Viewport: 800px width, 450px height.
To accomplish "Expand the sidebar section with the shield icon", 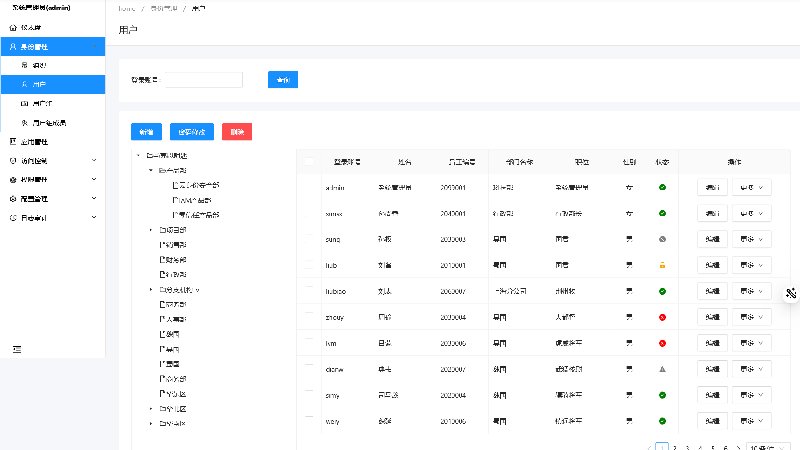I will pos(94,161).
